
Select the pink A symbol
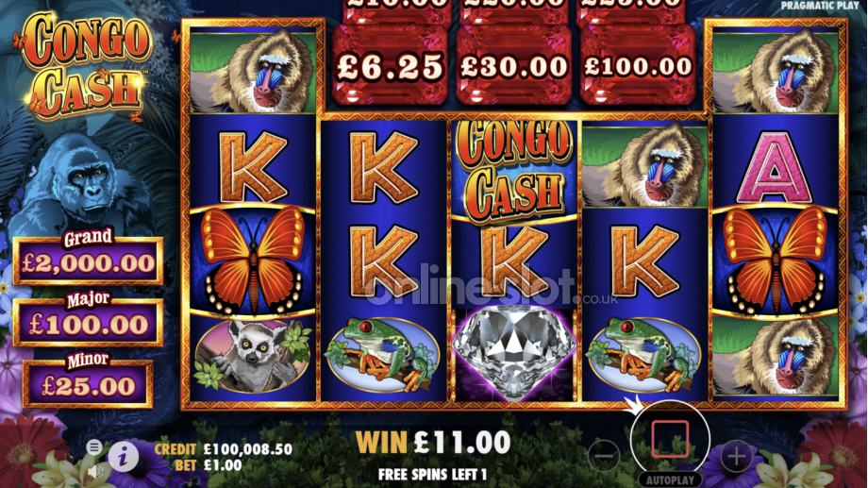click(x=775, y=168)
